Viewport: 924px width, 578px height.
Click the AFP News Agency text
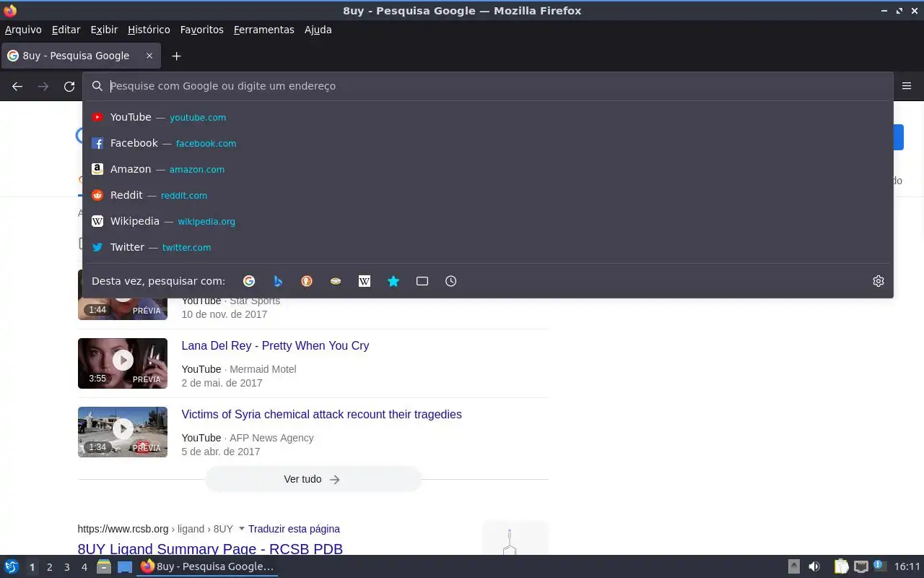pyautogui.click(x=271, y=438)
